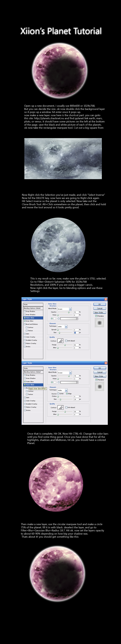Enable Drop Shadow in the Outer Glow dialog
This screenshot has width=121, height=644.
[x=25, y=311]
